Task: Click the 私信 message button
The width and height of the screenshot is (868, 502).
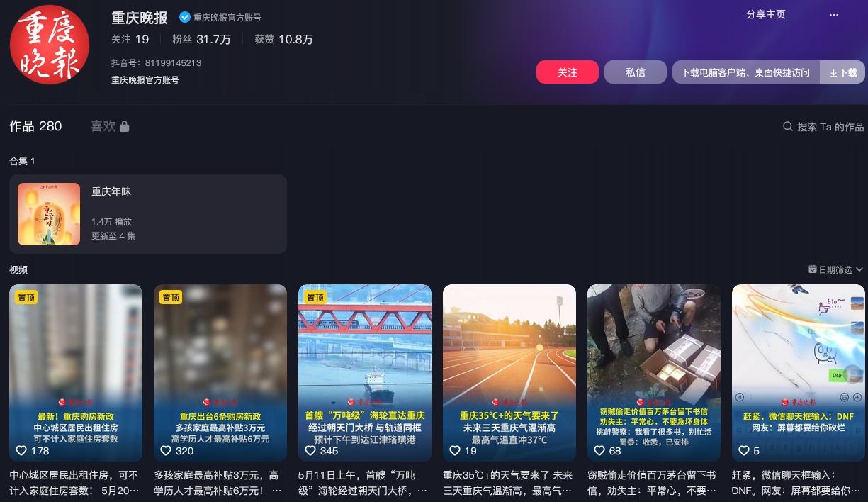Action: (636, 72)
